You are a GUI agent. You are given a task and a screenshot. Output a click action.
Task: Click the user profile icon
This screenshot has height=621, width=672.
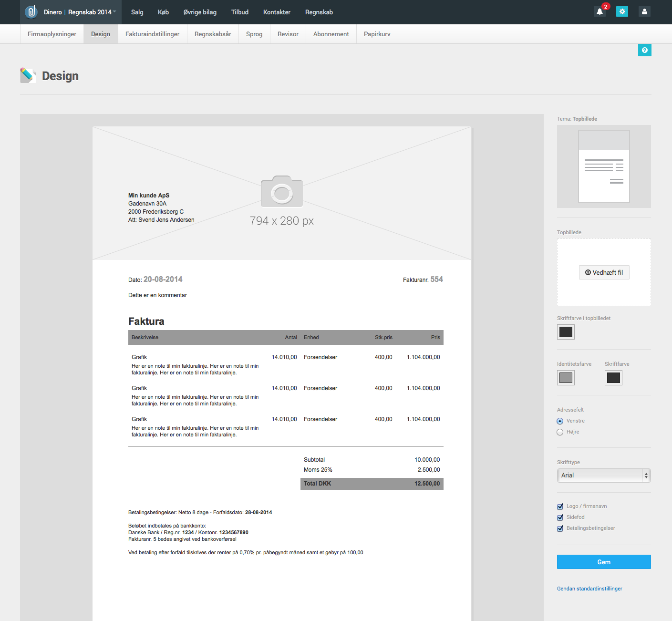(644, 12)
